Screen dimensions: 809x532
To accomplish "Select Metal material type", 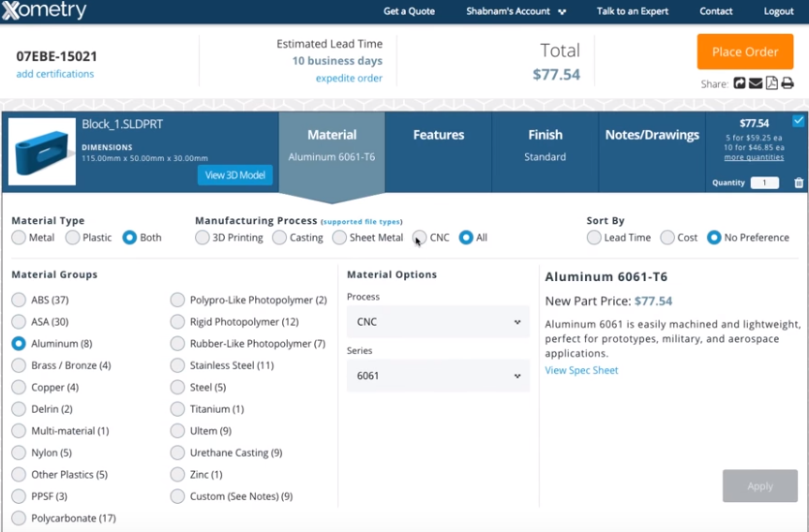I will (x=19, y=238).
